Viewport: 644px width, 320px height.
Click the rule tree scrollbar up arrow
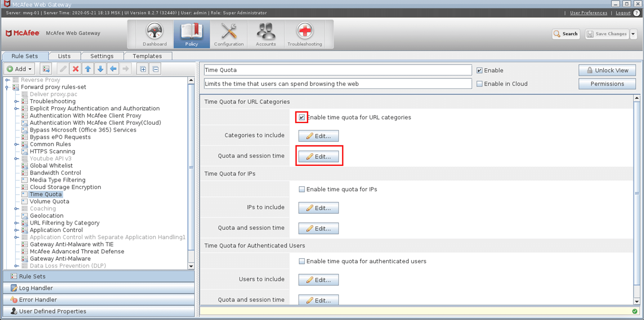tap(191, 80)
